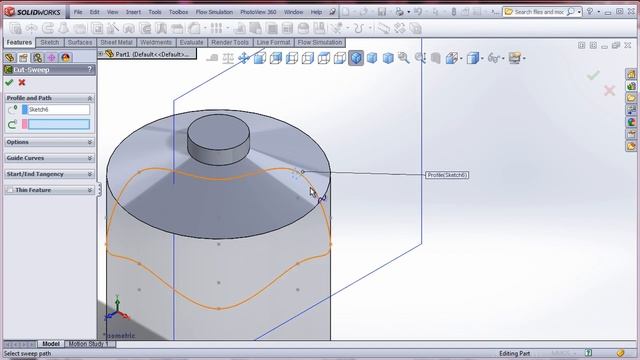The image size is (640, 360).
Task: Click the confirmation corner green checkmark
Action: tap(593, 75)
